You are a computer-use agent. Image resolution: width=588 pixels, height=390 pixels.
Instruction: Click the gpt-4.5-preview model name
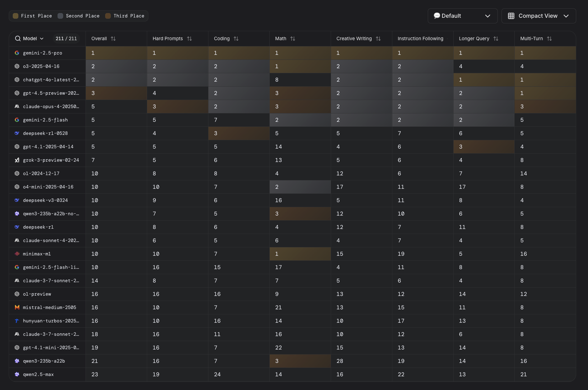click(x=51, y=93)
